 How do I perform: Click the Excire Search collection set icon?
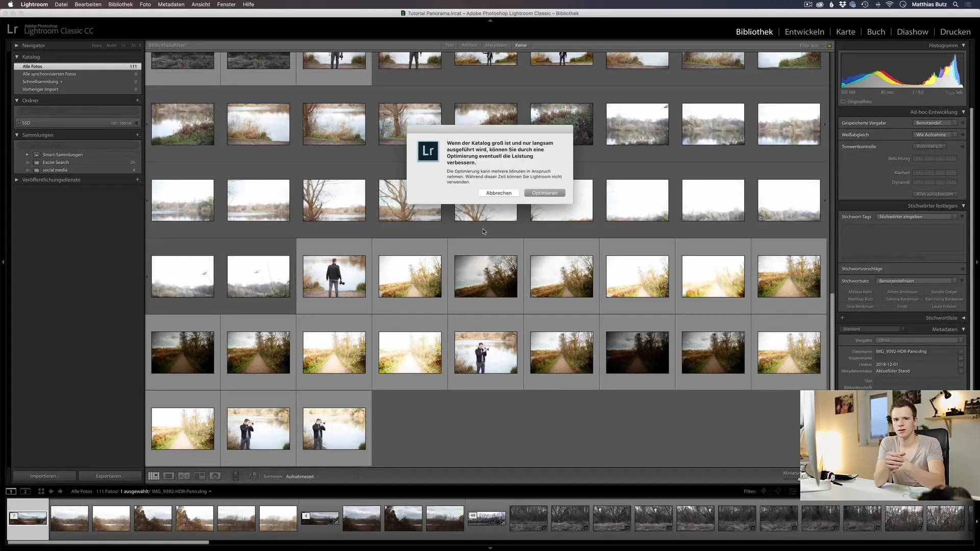(37, 162)
